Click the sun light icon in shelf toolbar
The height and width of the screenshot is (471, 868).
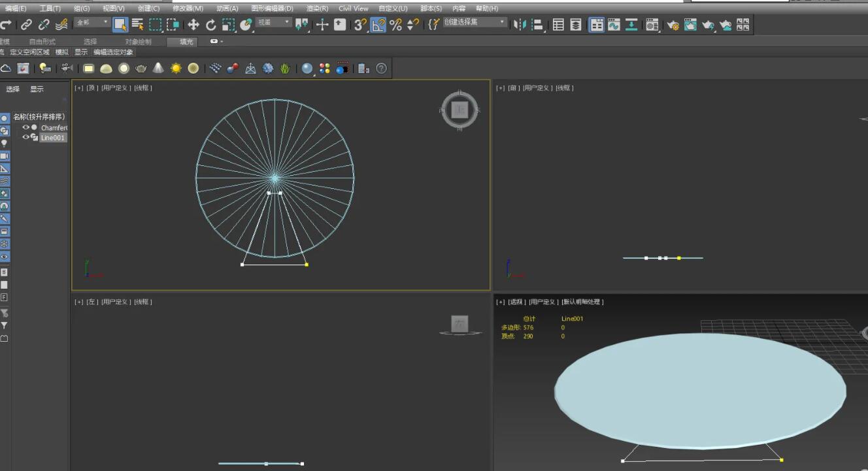(x=176, y=68)
